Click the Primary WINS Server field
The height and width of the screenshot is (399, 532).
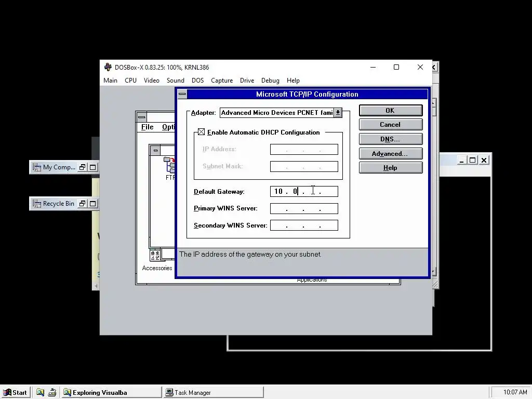pos(304,208)
